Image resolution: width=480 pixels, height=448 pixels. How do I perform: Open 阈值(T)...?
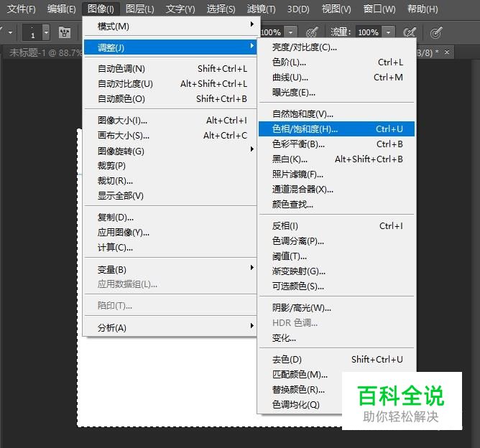[336, 256]
